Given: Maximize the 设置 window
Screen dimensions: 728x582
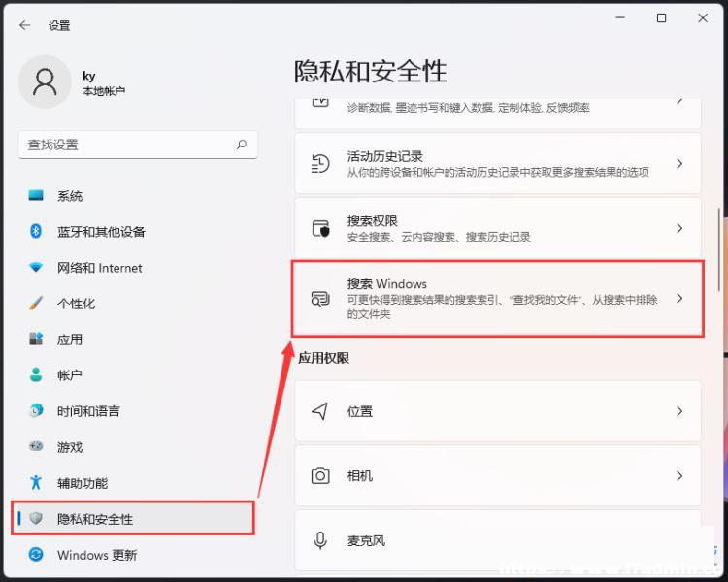Looking at the screenshot, I should pyautogui.click(x=662, y=18).
